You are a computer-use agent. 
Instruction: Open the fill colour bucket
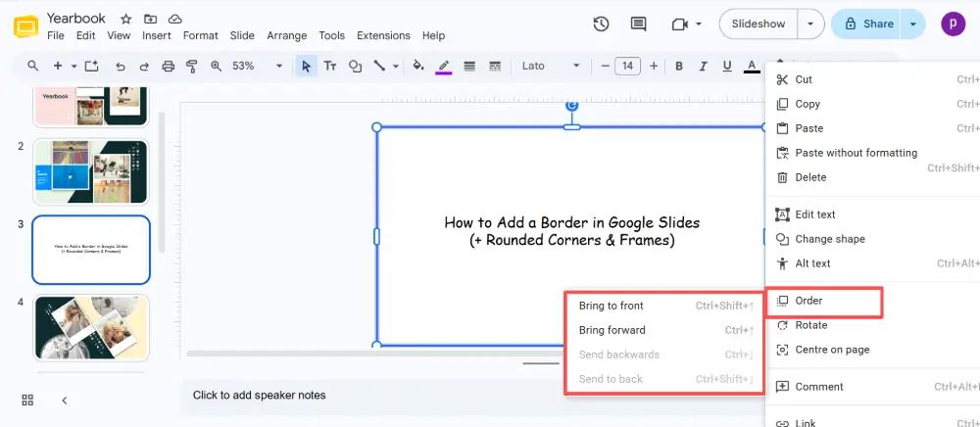[x=418, y=66]
